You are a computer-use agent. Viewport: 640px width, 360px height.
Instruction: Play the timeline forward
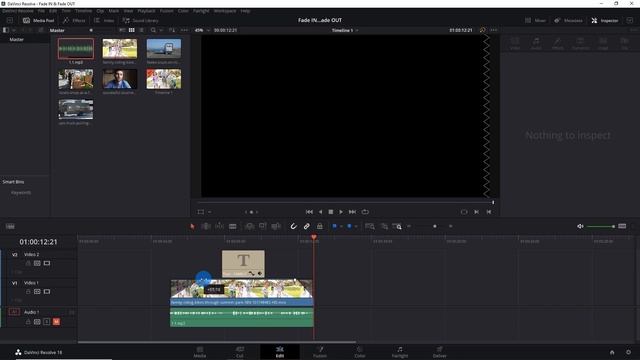341,212
